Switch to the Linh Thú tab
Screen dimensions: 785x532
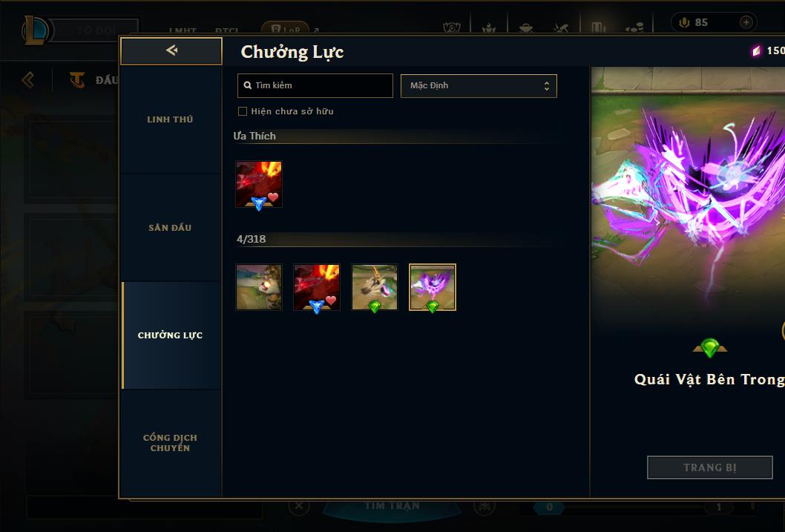pos(170,119)
